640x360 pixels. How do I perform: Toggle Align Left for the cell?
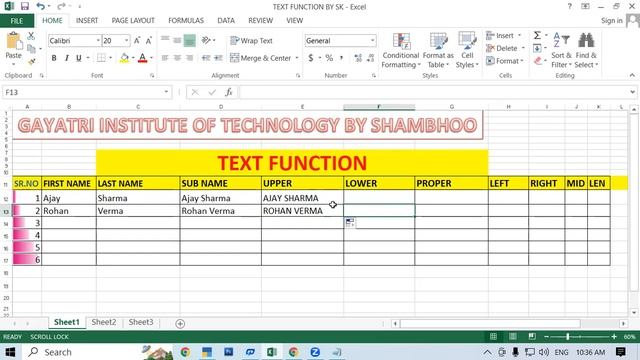pos(165,58)
